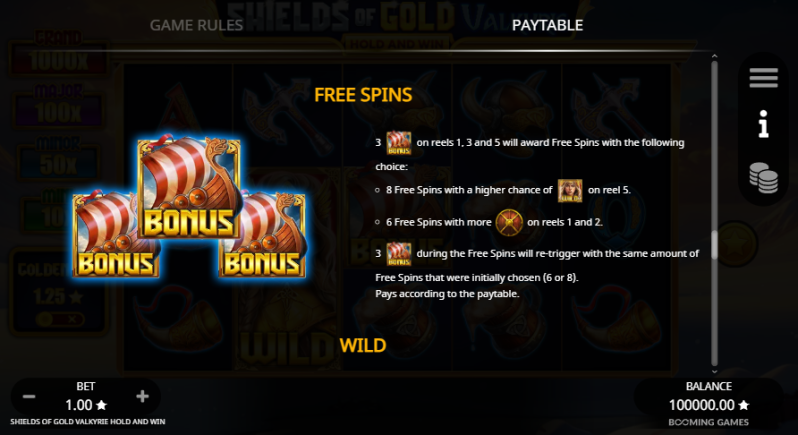Click the top center Bonus ship symbol
The image size is (798, 435).
[x=189, y=187]
